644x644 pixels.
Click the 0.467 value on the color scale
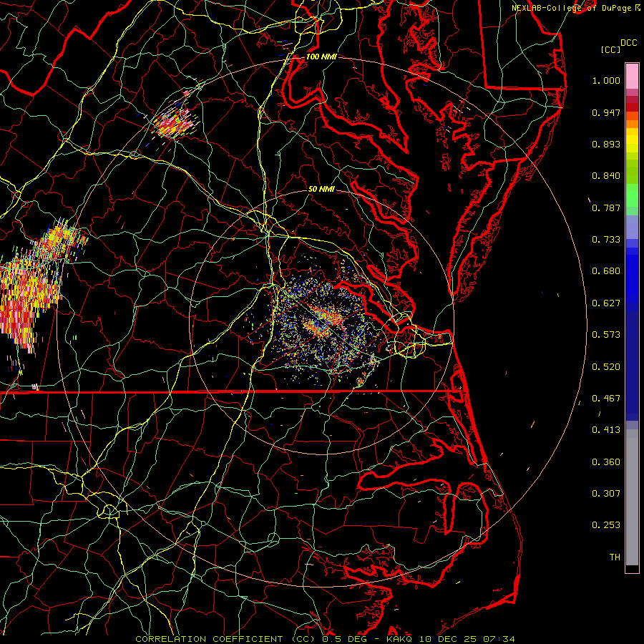[x=606, y=399]
